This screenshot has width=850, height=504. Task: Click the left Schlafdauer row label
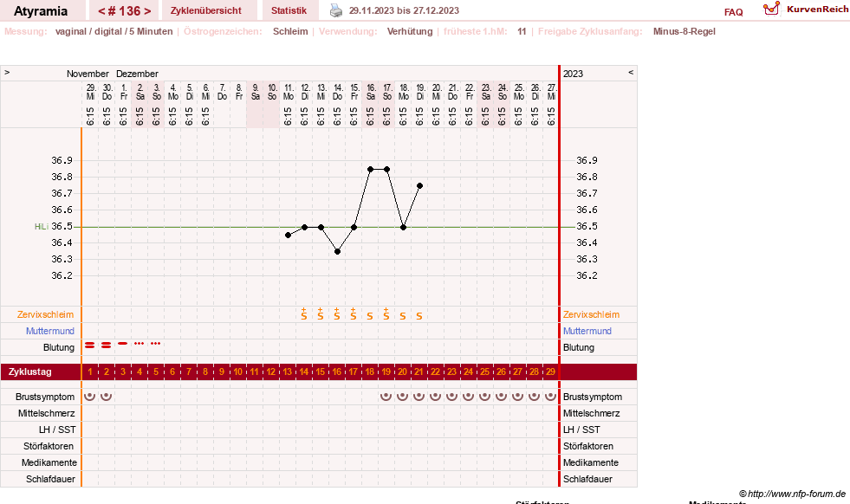(x=50, y=479)
